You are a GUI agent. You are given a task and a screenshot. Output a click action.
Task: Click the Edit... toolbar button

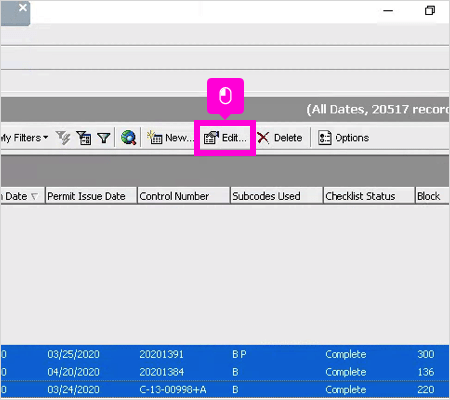point(225,138)
